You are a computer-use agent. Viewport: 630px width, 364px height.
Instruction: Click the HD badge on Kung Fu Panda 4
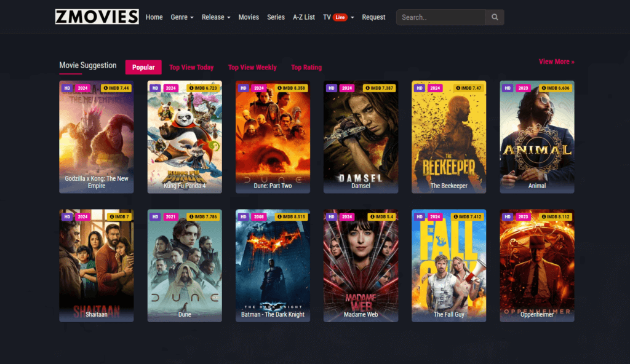(x=155, y=88)
